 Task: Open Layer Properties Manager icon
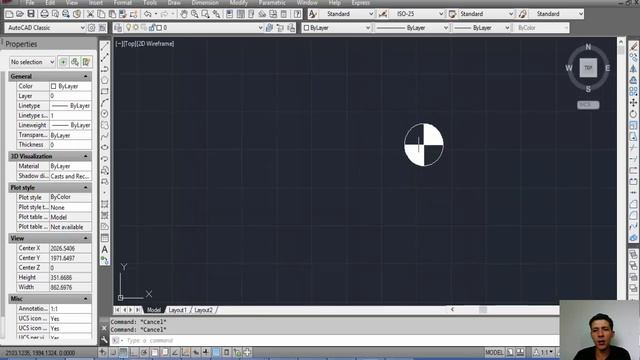click(x=118, y=28)
